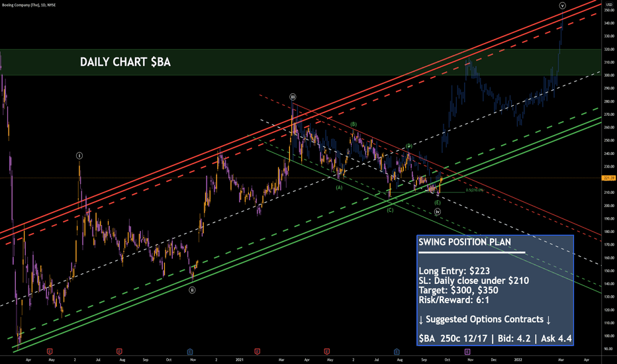Click the 221.29 current price tag

point(608,178)
